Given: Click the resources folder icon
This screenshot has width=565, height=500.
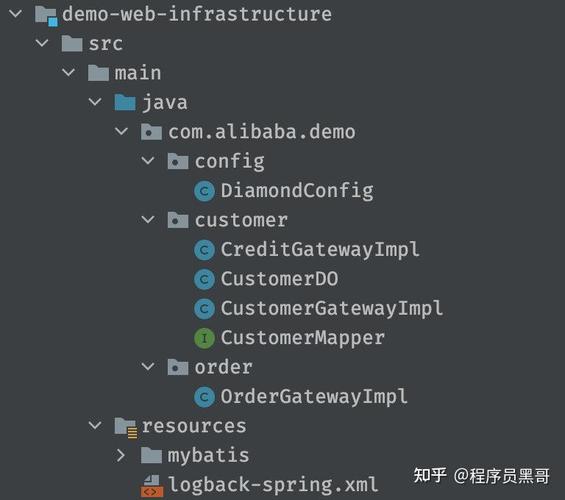Looking at the screenshot, I should (126, 427).
